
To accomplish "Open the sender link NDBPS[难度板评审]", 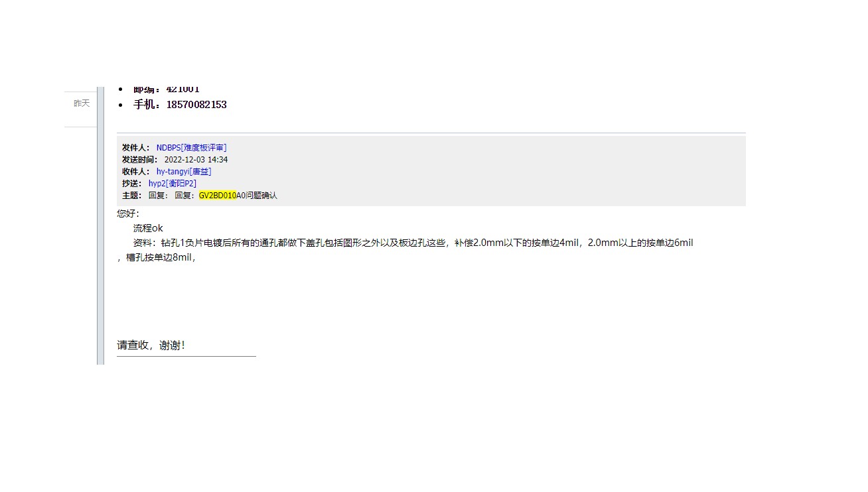I will [191, 148].
